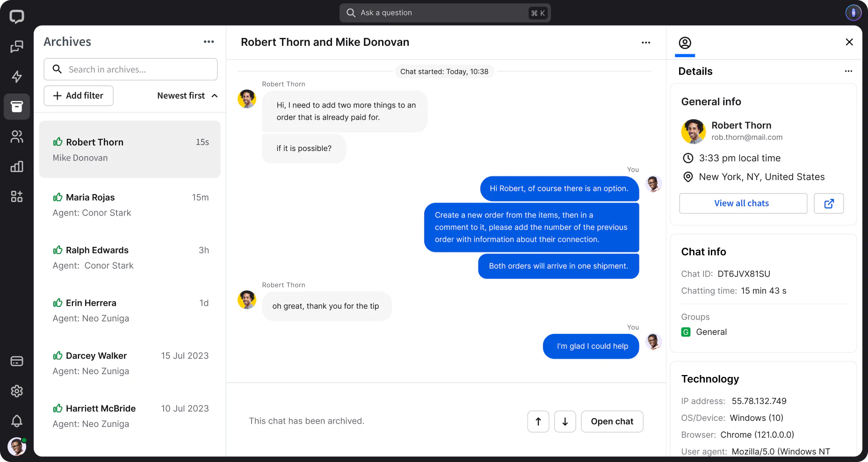Open the Team section
868x462 pixels.
tap(17, 137)
